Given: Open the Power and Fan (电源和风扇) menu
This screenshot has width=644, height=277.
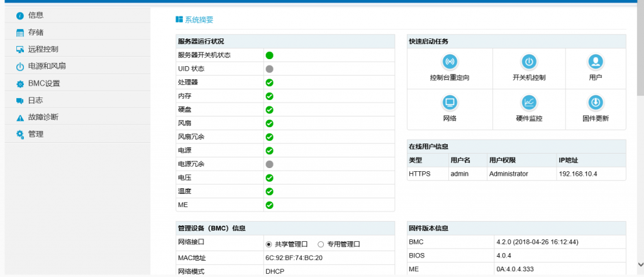Looking at the screenshot, I should [x=47, y=66].
